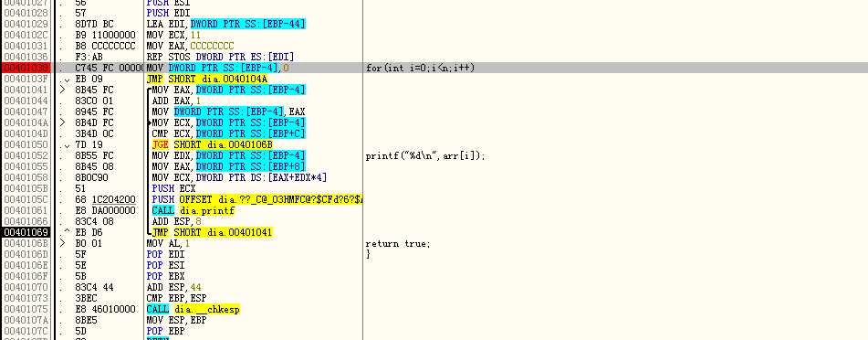Screen dimensions: 868x340
Task: Select the highlighted address 00401069
Action: pyautogui.click(x=26, y=232)
